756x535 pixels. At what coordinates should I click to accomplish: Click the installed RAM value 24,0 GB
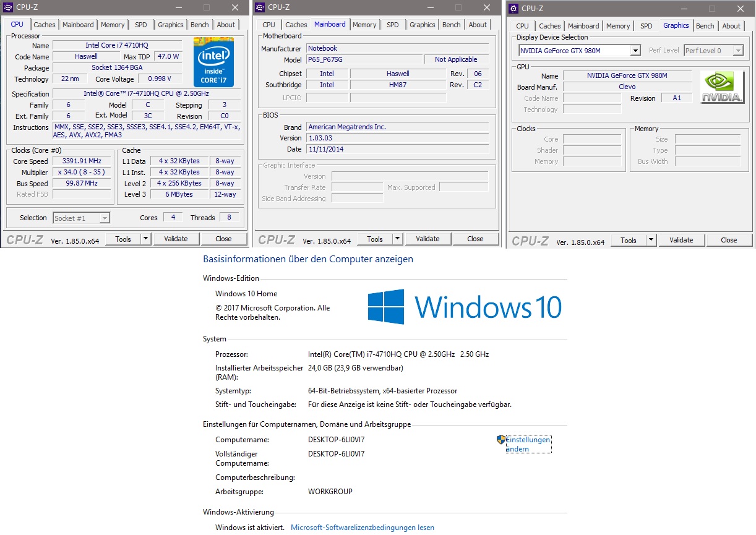[356, 368]
